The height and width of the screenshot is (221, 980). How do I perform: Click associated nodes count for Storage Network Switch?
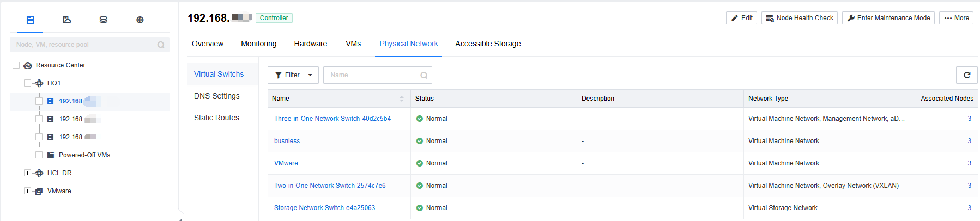969,208
